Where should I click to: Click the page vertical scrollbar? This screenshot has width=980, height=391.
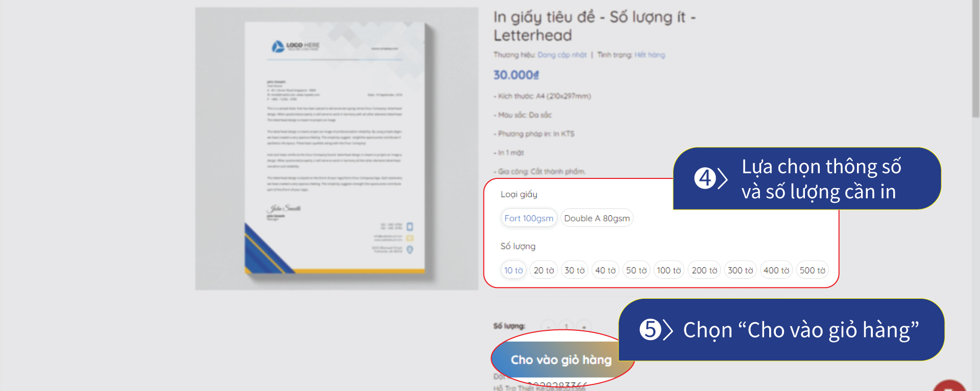975,195
